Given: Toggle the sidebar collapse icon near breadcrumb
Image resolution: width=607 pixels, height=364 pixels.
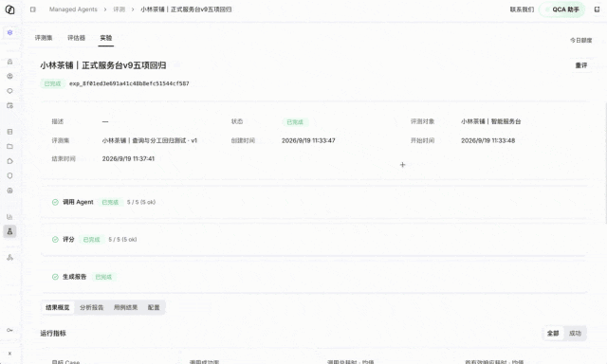Looking at the screenshot, I should [33, 9].
